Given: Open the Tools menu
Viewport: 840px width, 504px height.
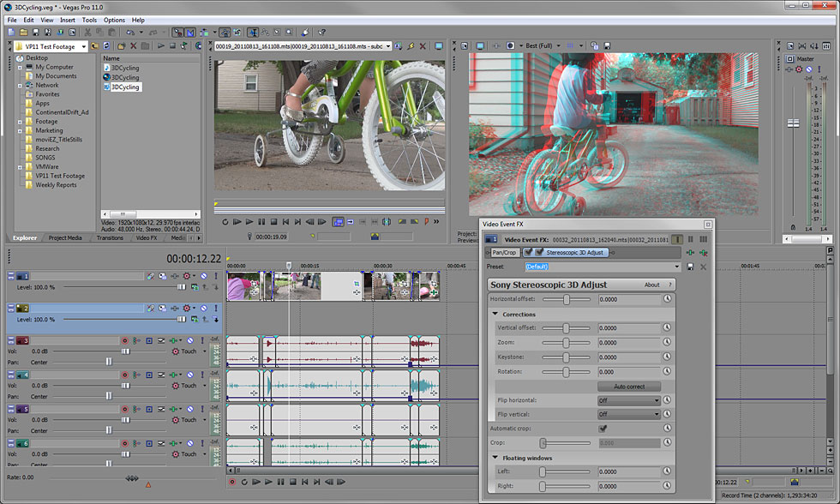Looking at the screenshot, I should point(89,20).
